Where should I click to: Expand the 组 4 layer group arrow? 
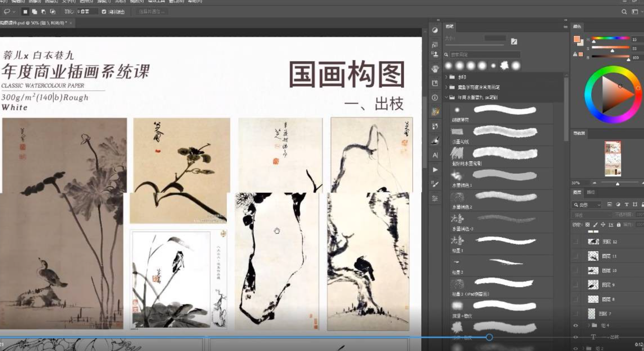point(589,325)
